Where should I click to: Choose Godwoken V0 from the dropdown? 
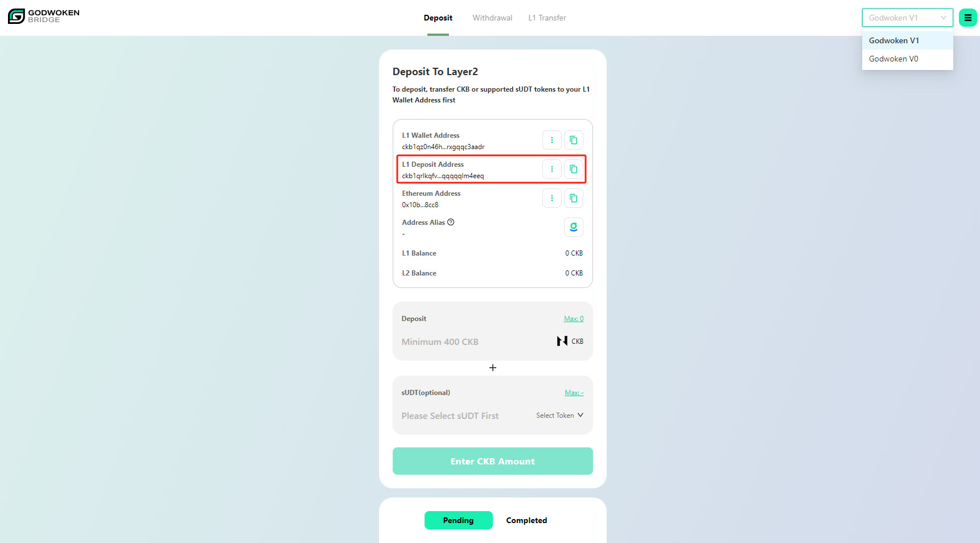tap(893, 59)
